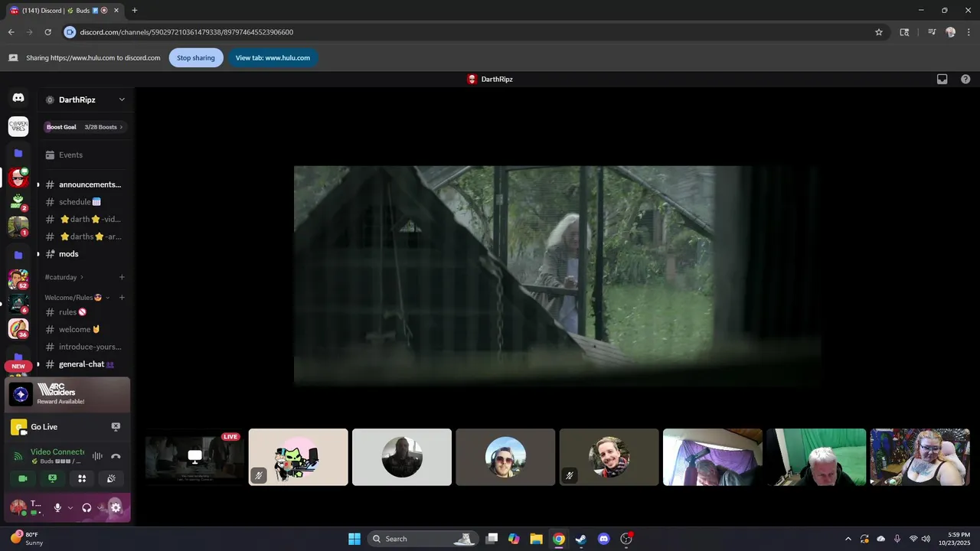Open File Explorer from the taskbar

pyautogui.click(x=536, y=539)
